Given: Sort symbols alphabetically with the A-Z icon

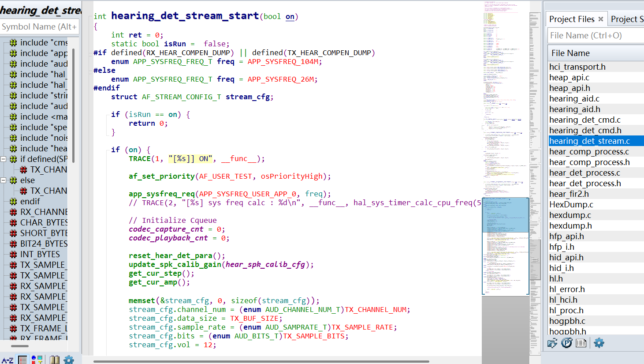Looking at the screenshot, I should 7,360.
